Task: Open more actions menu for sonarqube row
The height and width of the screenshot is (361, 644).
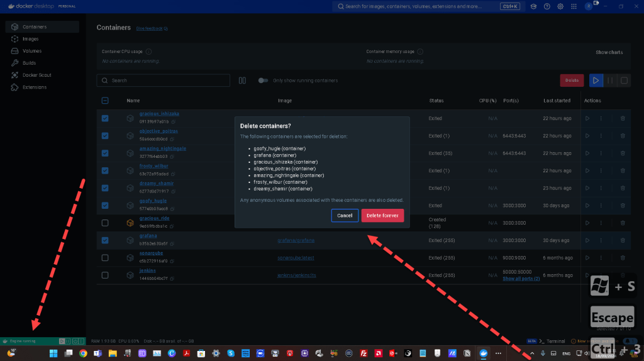Action: click(601, 258)
